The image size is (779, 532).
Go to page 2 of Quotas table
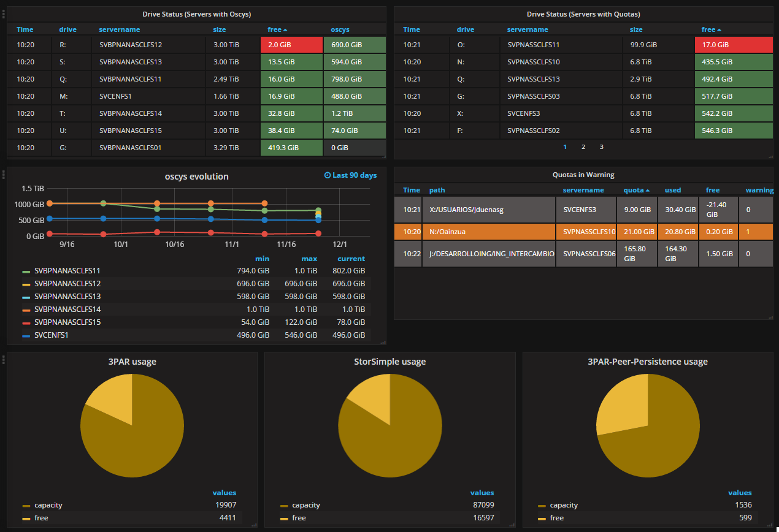583,147
